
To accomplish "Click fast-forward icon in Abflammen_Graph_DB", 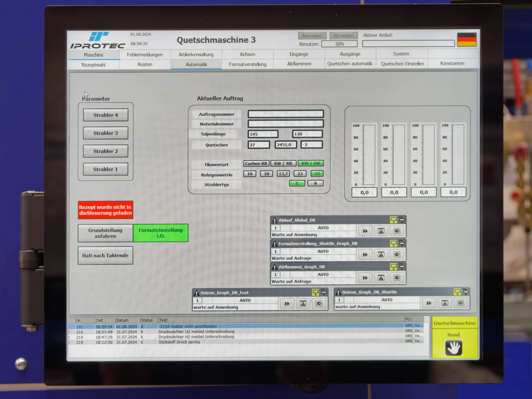I will [x=365, y=278].
